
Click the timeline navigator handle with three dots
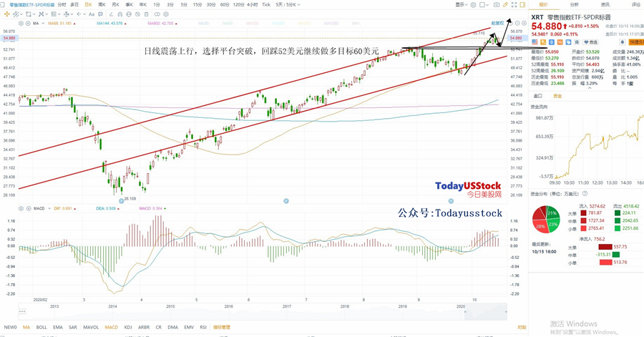click(22, 311)
